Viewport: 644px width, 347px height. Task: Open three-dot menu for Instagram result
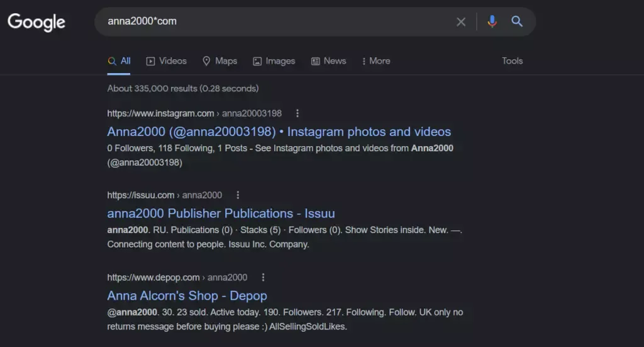coord(297,113)
